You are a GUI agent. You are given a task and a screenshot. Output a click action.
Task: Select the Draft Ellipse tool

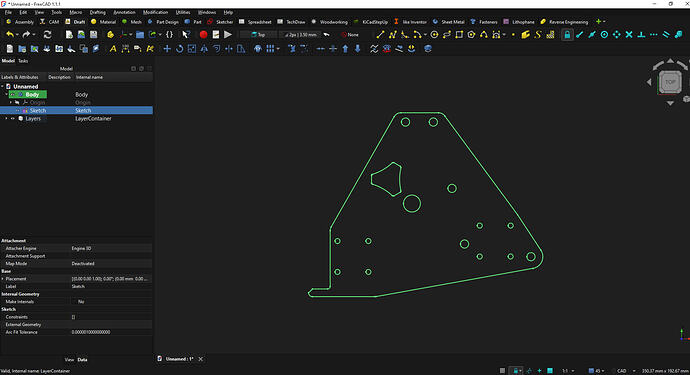point(447,34)
